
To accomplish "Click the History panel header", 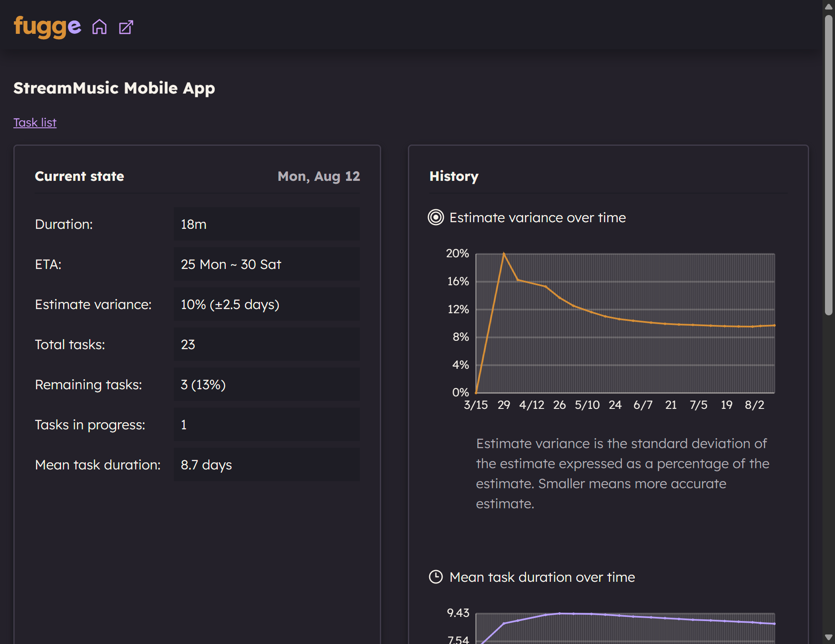I will click(453, 176).
